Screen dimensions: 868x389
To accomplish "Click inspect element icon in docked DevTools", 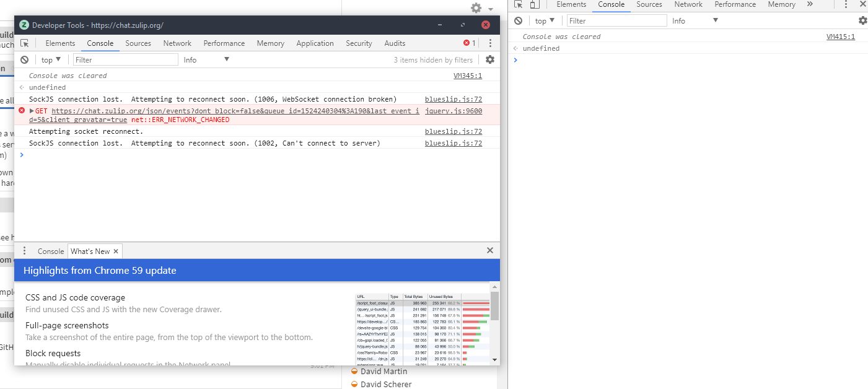I will [x=519, y=4].
